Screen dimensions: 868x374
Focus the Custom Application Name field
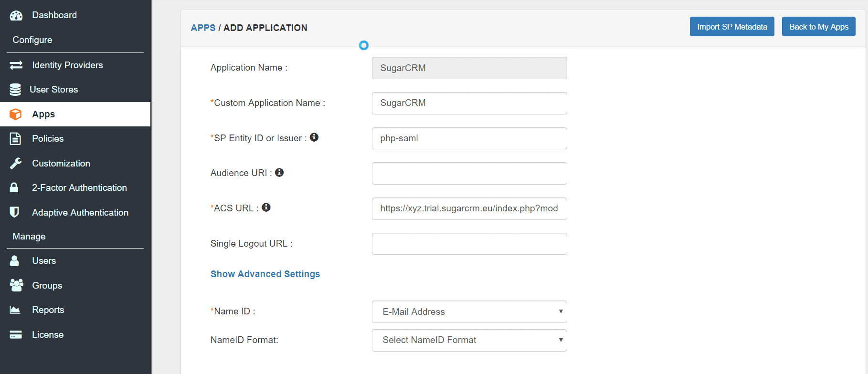point(469,103)
